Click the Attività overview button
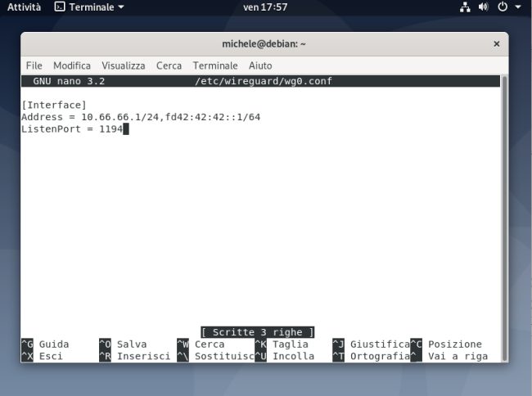The image size is (532, 396). [x=24, y=7]
